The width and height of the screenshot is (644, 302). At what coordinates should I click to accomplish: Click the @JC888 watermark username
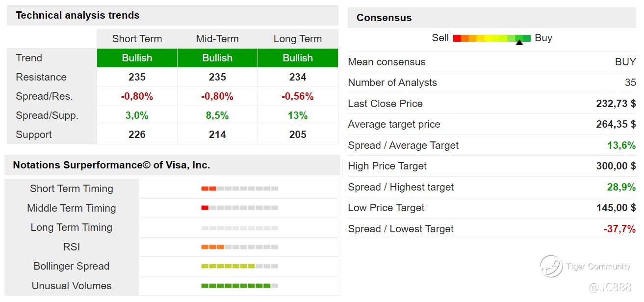coord(610,287)
